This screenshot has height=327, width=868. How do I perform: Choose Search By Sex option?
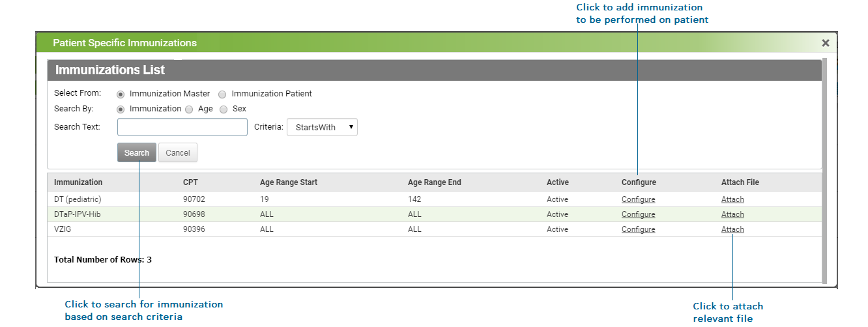[x=223, y=109]
